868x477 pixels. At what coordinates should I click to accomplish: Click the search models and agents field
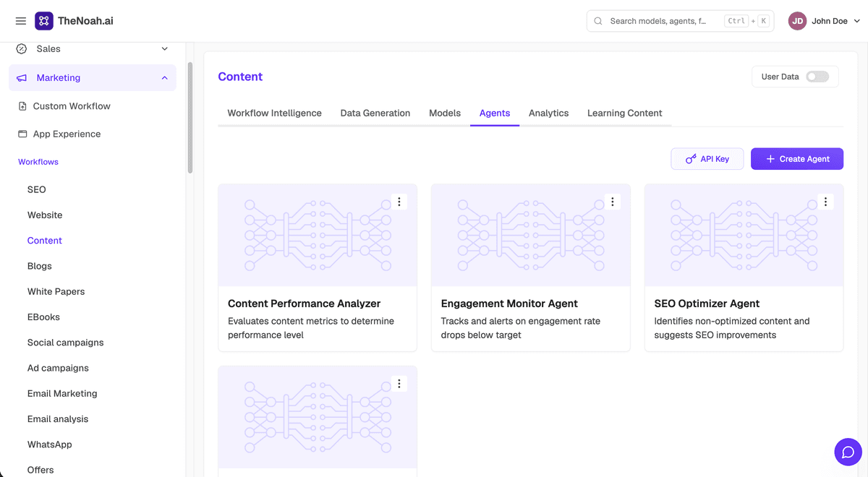point(680,21)
